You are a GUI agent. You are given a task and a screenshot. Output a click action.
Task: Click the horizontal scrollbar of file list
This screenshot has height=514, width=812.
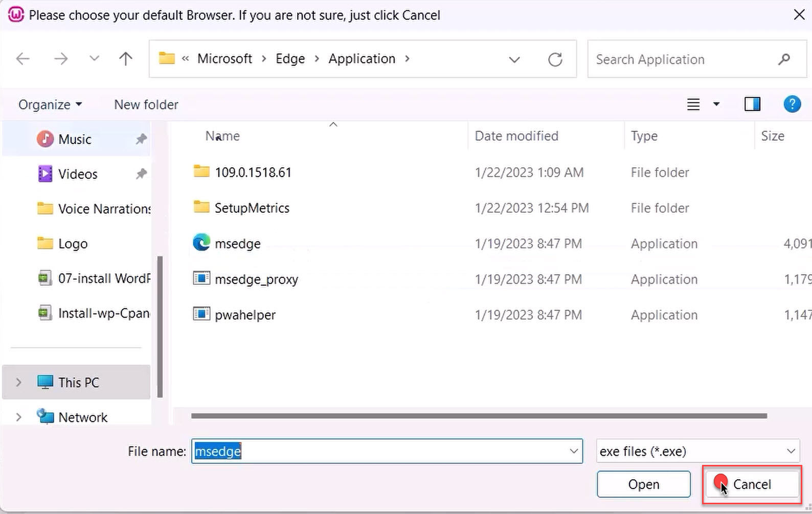click(479, 416)
